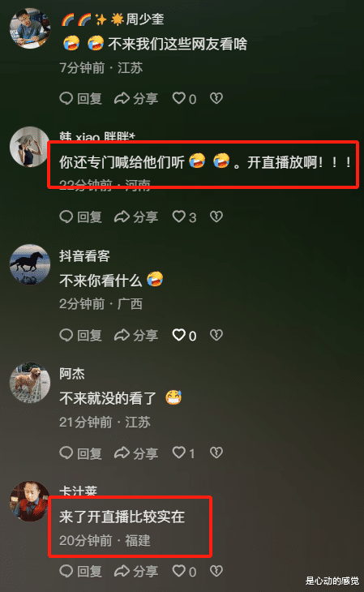
Task: Open the username 抖音看客
Action: click(x=84, y=256)
